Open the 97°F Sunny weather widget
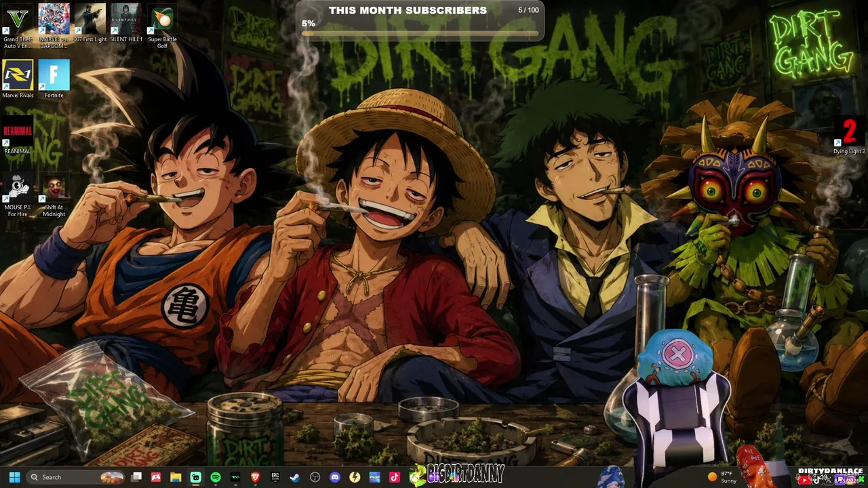The width and height of the screenshot is (868, 488). [722, 477]
